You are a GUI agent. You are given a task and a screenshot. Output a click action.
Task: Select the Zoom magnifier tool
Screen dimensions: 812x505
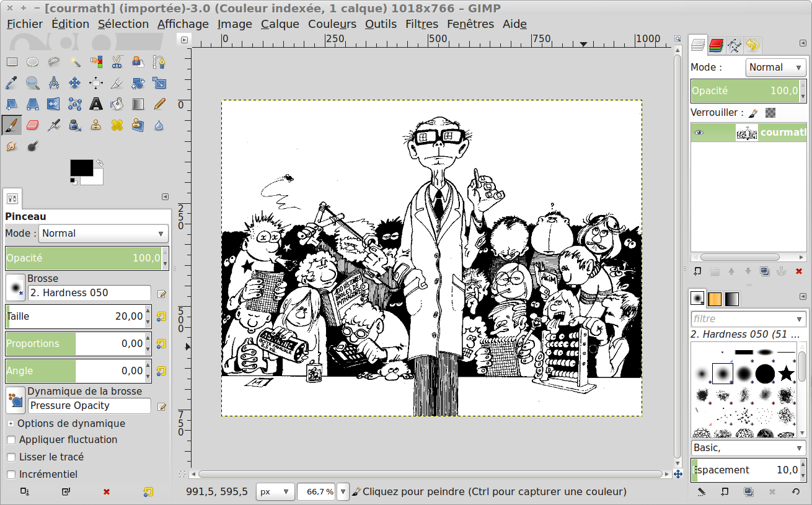click(33, 83)
